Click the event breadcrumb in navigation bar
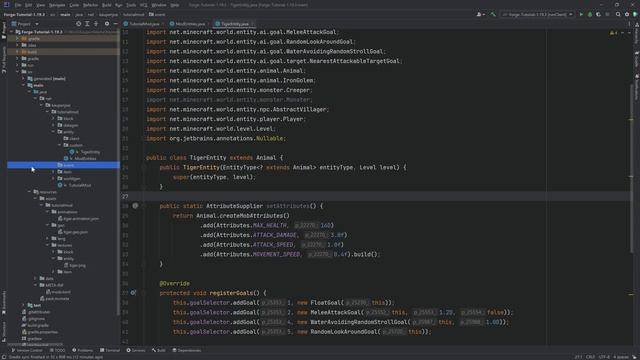The width and height of the screenshot is (640, 360). point(157,14)
